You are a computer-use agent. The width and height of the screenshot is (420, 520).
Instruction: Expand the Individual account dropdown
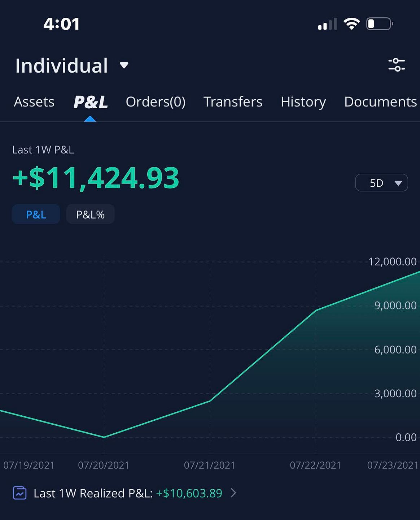[x=72, y=66]
